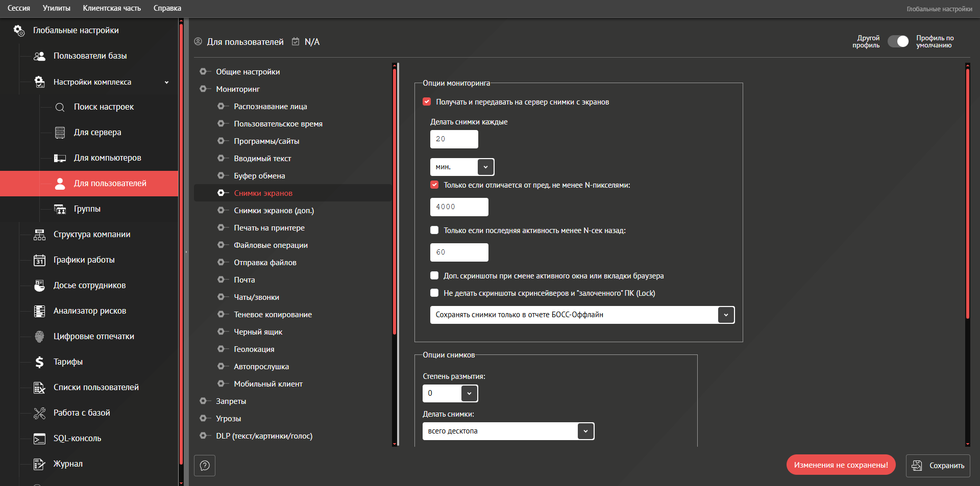The image size is (980, 486).
Task: Click the settings tree red scrollbar
Action: 395,204
